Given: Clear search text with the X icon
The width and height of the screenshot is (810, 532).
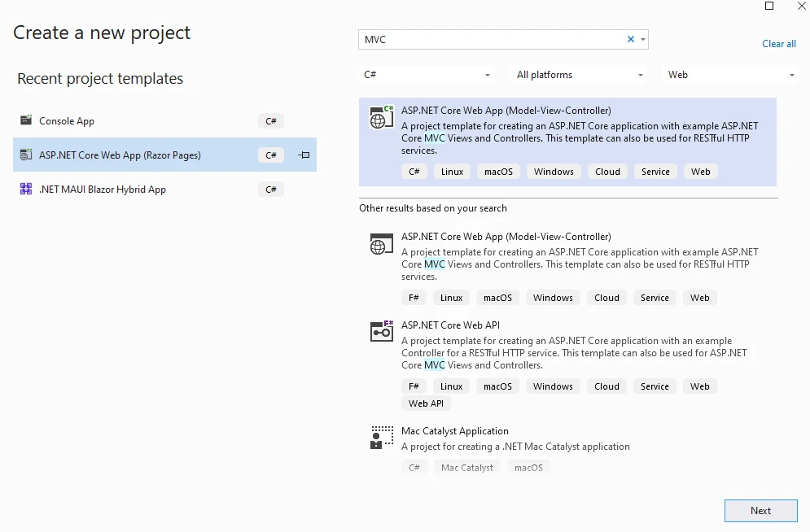Looking at the screenshot, I should [630, 39].
